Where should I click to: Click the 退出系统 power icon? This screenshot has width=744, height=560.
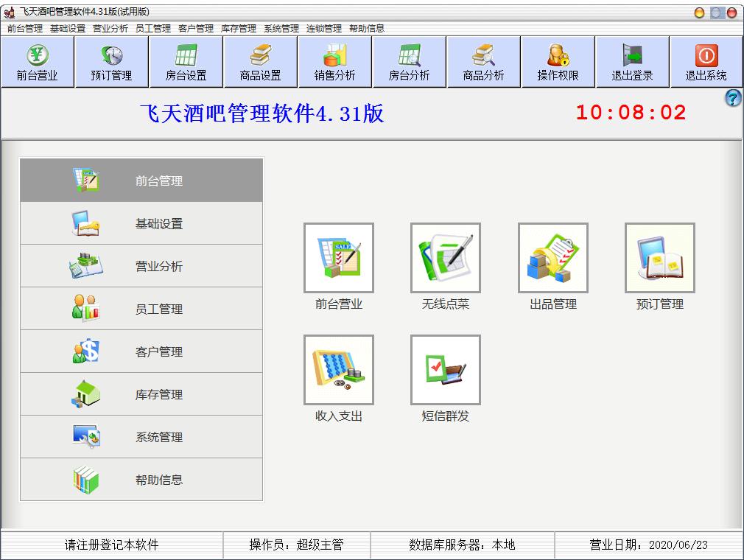tap(706, 62)
